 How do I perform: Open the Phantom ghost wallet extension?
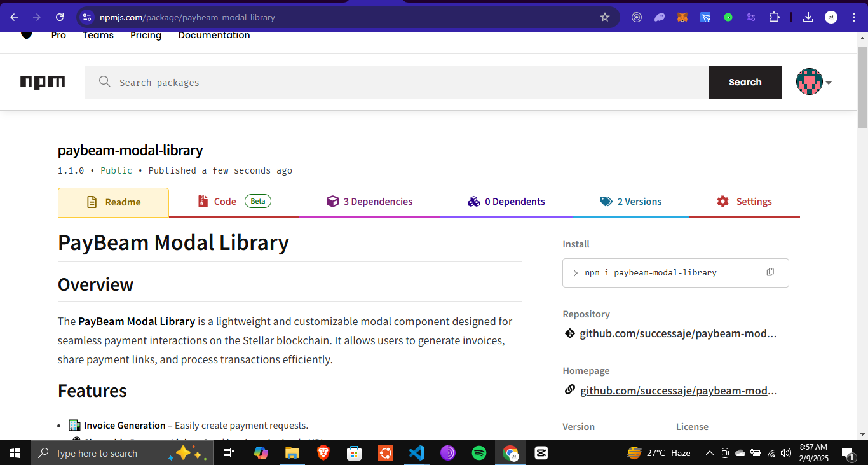tap(660, 17)
